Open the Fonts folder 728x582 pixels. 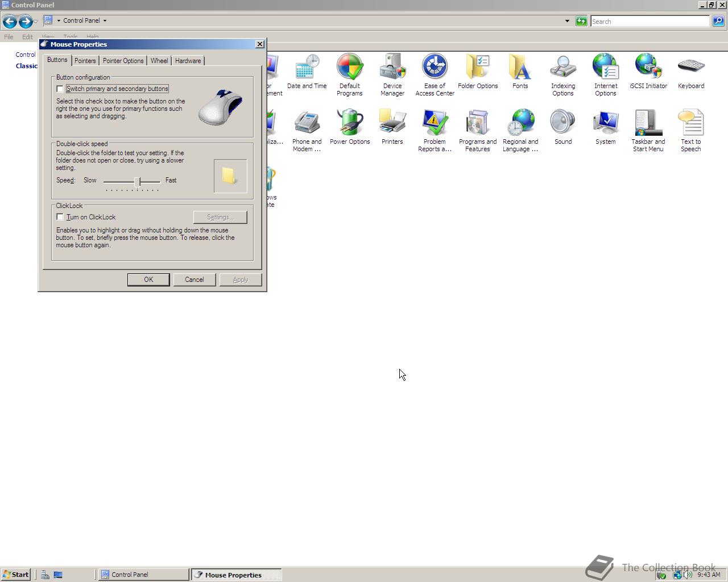point(520,72)
